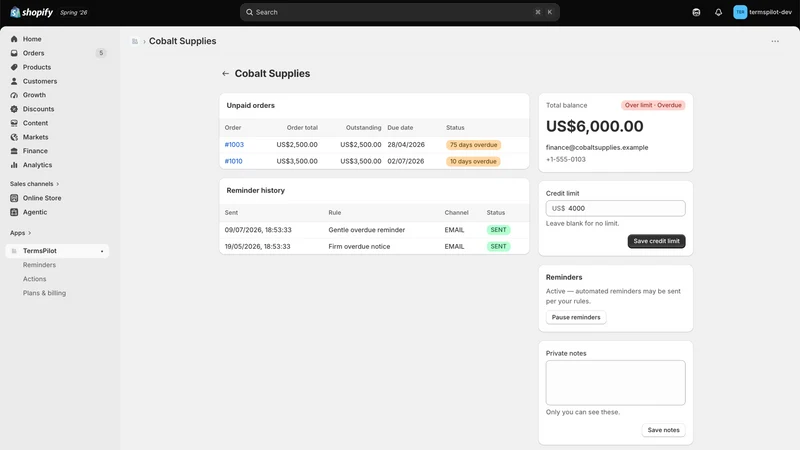Click the 75 days overdue badge

tap(473, 145)
